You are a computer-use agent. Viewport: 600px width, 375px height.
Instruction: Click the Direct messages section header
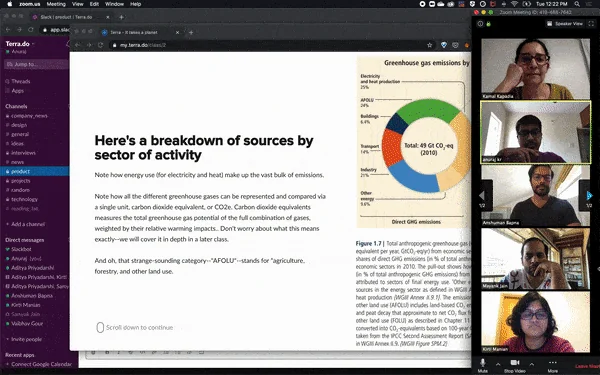[24, 240]
